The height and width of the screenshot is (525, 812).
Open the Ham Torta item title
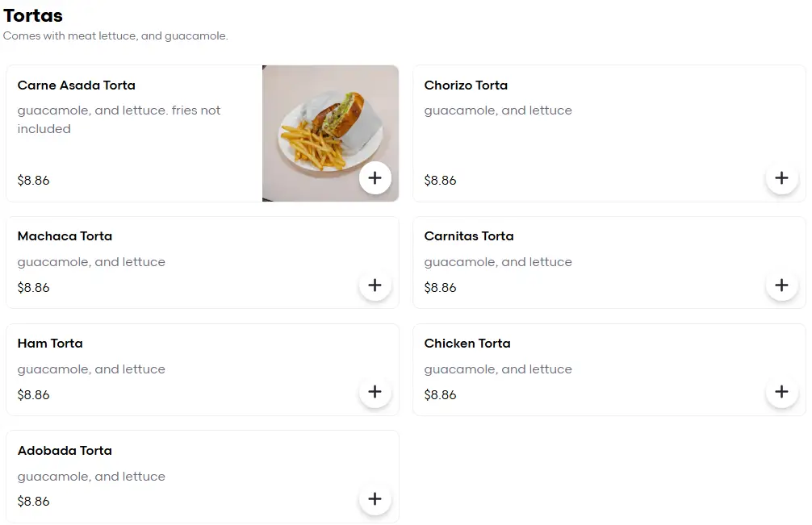50,344
